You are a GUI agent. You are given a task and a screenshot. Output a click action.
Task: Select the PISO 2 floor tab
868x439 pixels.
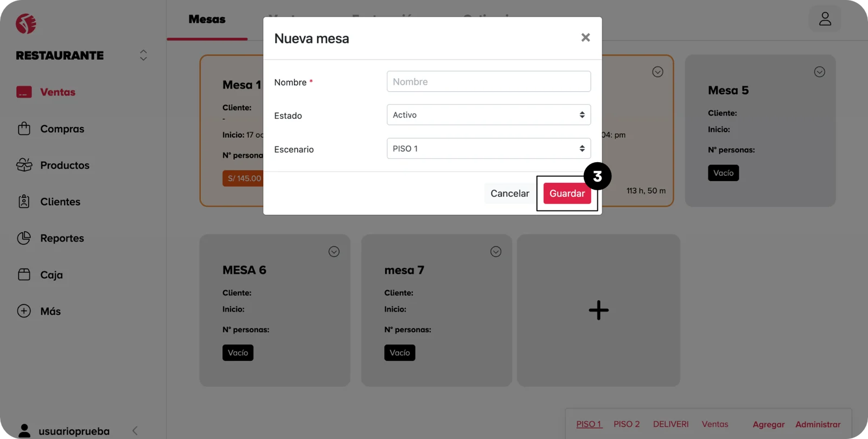[x=627, y=424]
